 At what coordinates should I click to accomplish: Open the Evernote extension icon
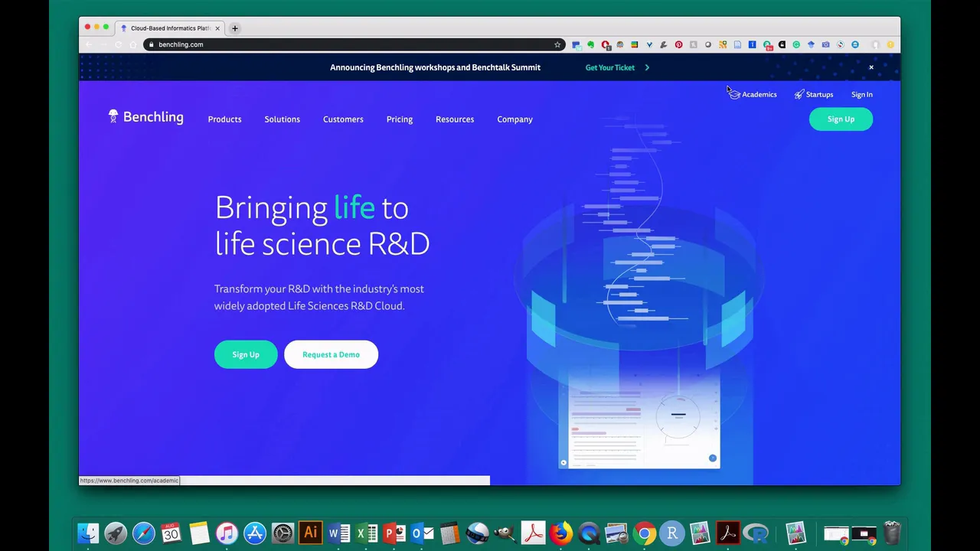click(x=590, y=44)
